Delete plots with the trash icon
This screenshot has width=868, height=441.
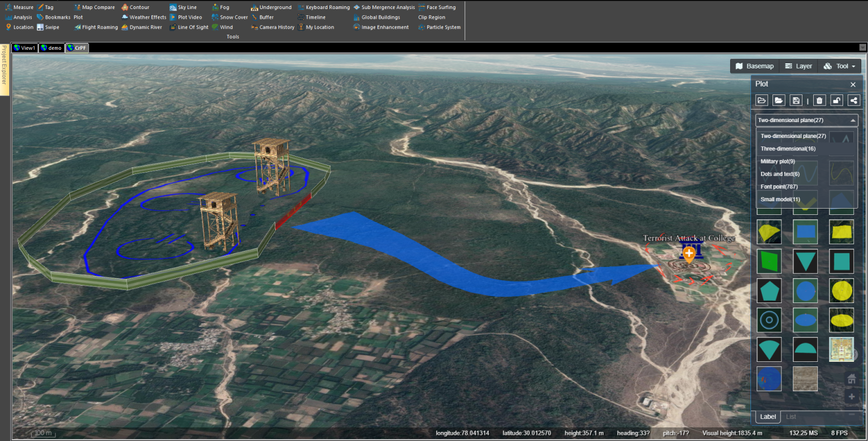pos(819,100)
